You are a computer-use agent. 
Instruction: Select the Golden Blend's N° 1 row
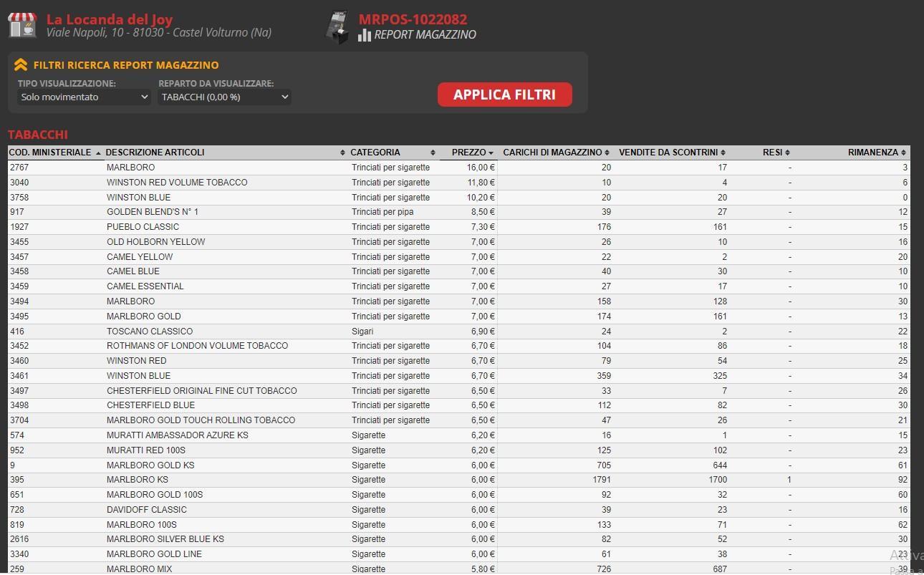click(x=458, y=212)
